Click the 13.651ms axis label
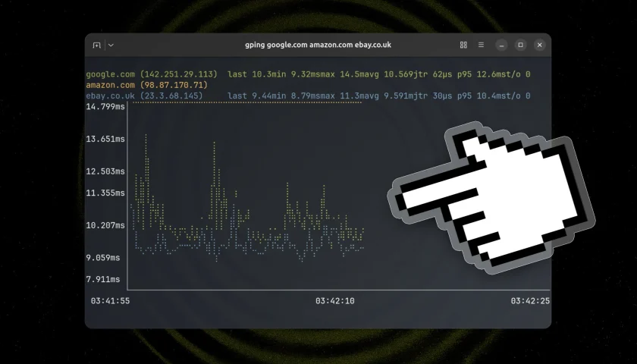The width and height of the screenshot is (637, 364). pyautogui.click(x=105, y=139)
